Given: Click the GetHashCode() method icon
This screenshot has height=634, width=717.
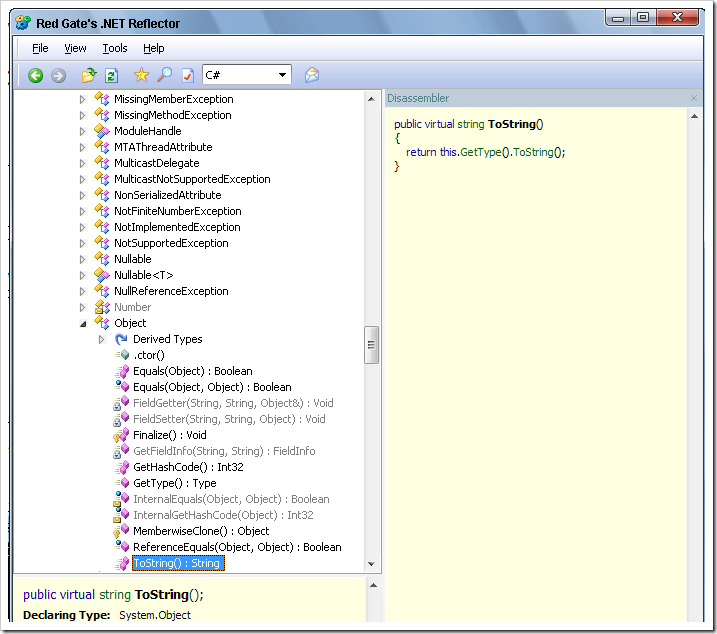Looking at the screenshot, I should 121,467.
